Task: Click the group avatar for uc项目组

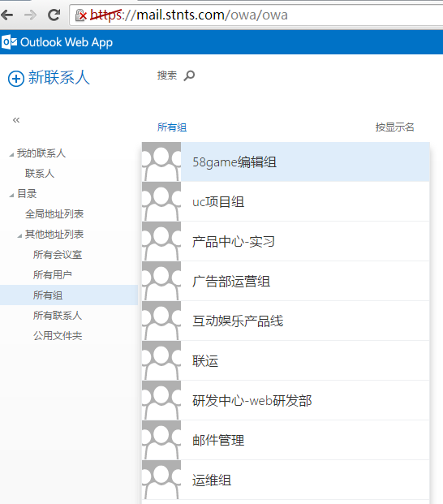Action: coord(161,201)
